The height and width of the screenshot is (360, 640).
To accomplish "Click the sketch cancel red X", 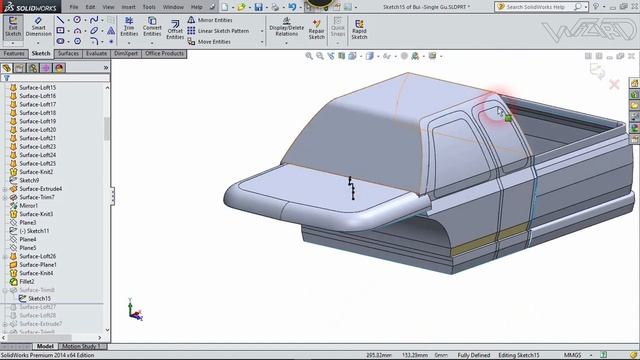I will 614,84.
